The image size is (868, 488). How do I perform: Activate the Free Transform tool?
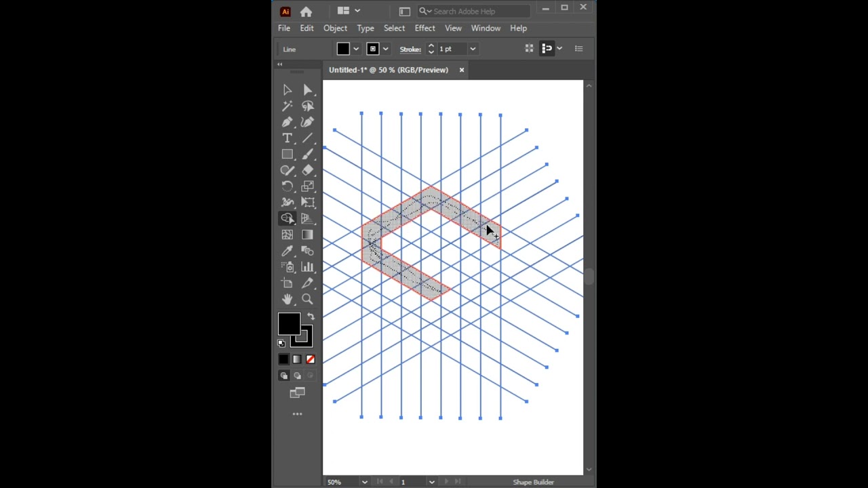pyautogui.click(x=308, y=202)
